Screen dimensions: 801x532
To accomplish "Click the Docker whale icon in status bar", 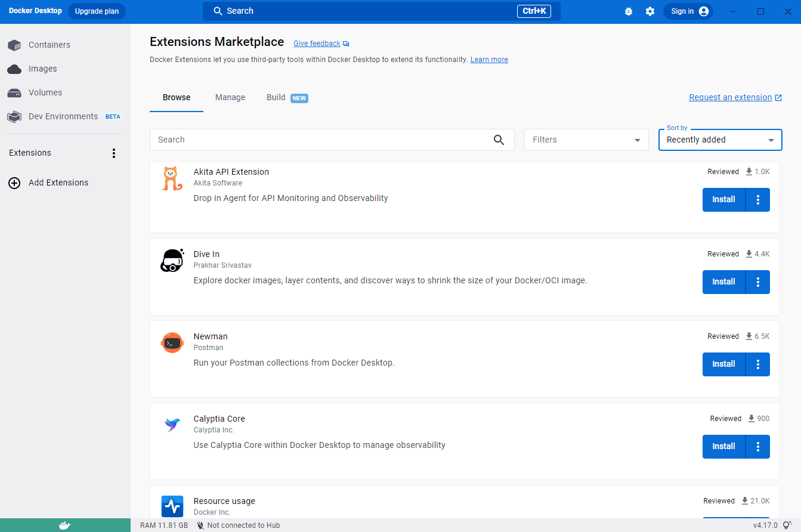I will [64, 525].
